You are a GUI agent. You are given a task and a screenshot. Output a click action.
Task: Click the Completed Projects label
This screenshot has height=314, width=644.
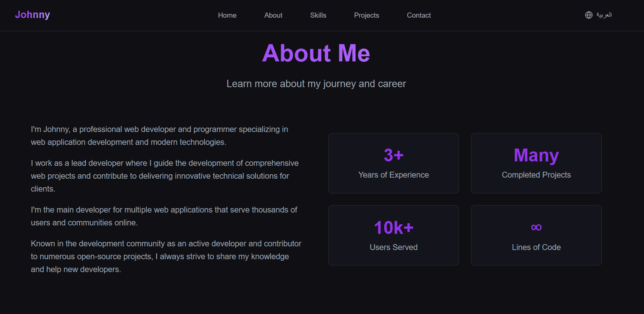(x=536, y=175)
